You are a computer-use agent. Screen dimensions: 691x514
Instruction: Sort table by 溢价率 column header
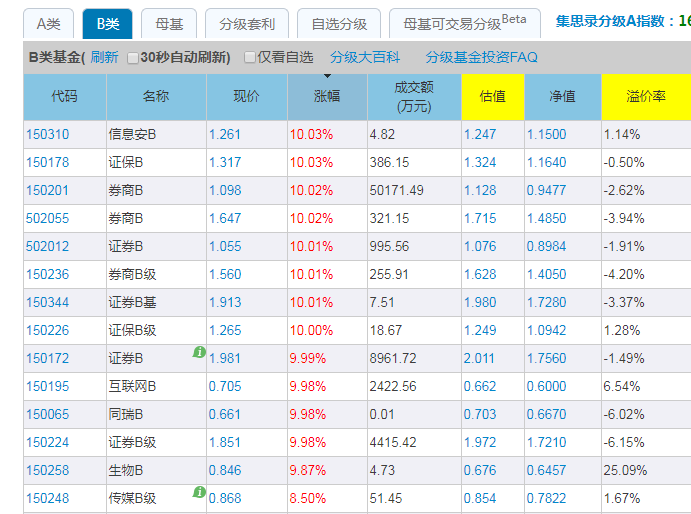(645, 97)
